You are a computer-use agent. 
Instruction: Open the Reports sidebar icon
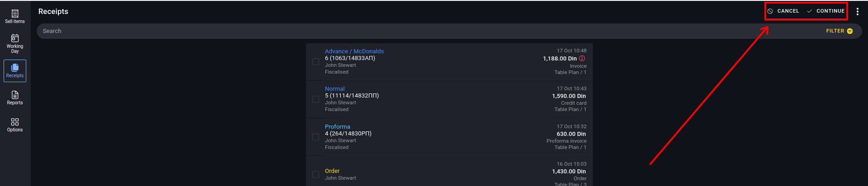point(15,95)
